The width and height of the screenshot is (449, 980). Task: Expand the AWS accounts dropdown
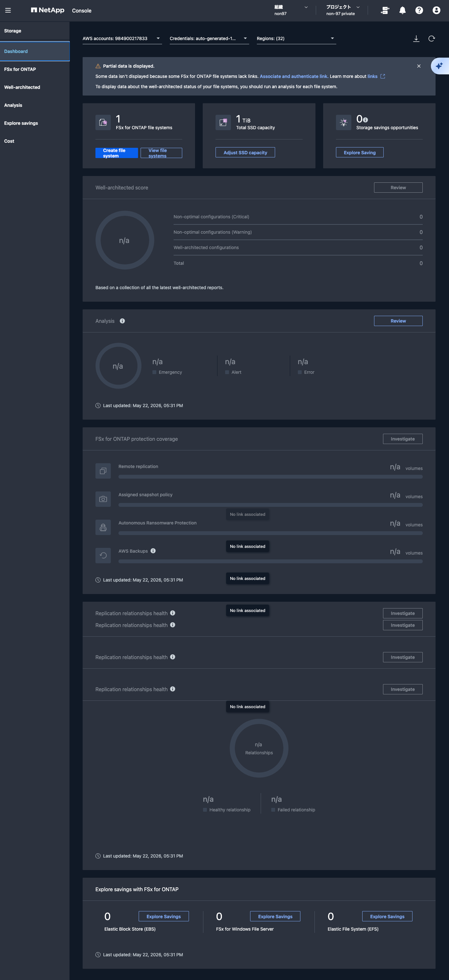[x=122, y=38]
